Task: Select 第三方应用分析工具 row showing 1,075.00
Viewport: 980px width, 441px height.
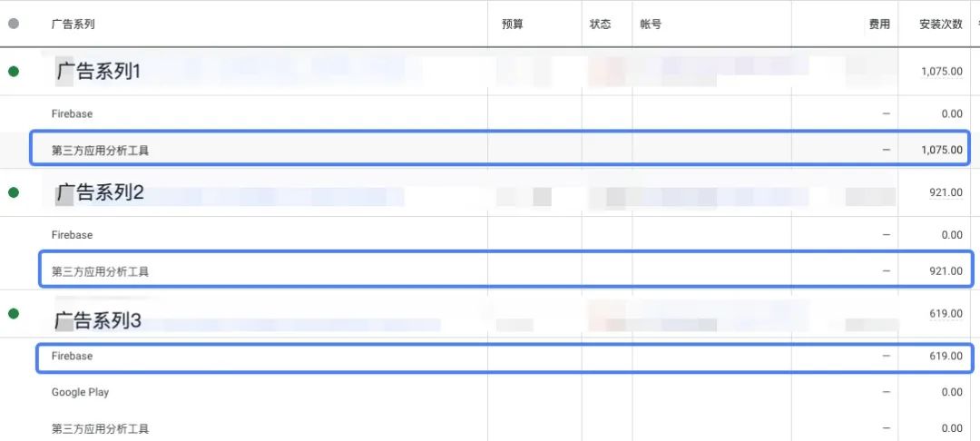Action: (x=500, y=148)
